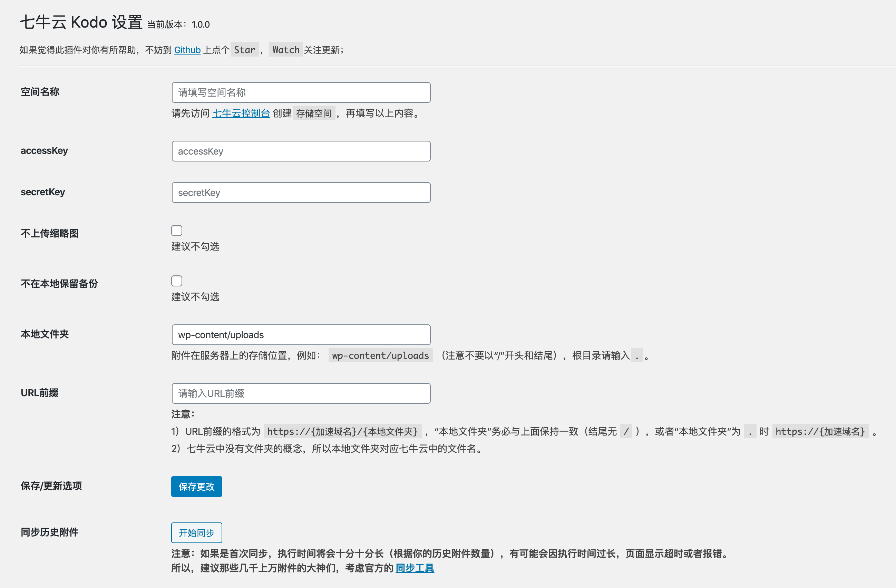Click the wp-content/uploads example code text

pyautogui.click(x=380, y=355)
